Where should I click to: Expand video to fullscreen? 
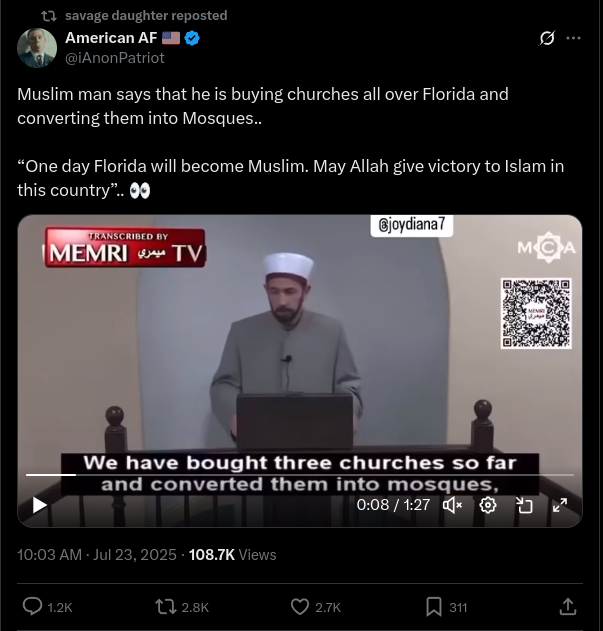coord(560,505)
